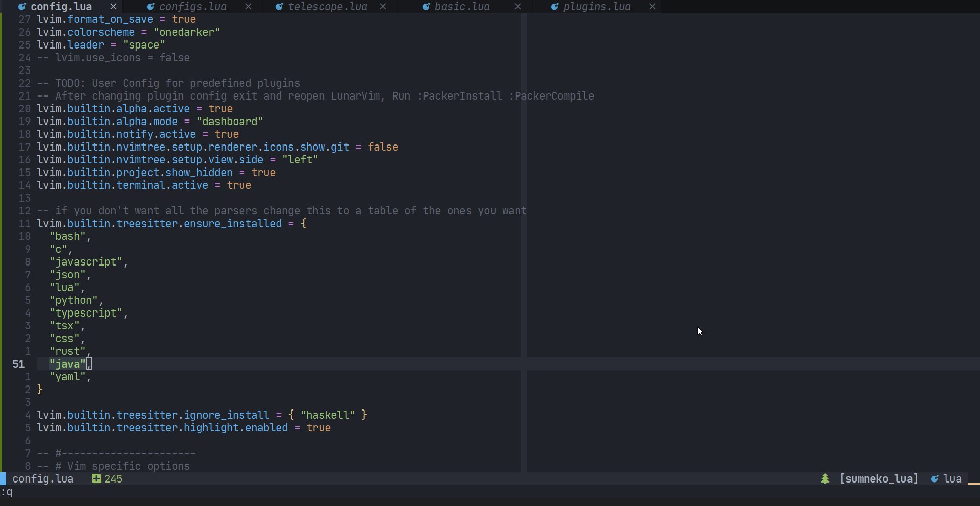Click the Lua icon on plugins.lua tab
Viewport: 980px width, 506px height.
click(555, 7)
